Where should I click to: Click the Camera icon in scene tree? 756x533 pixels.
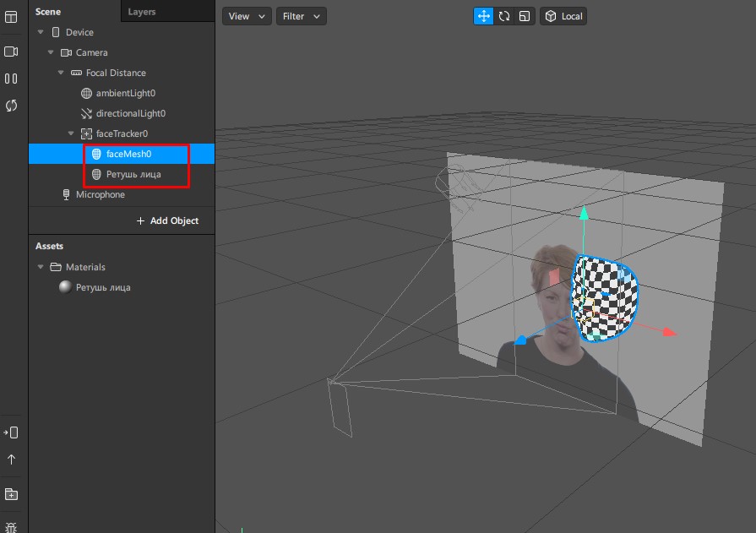point(66,52)
